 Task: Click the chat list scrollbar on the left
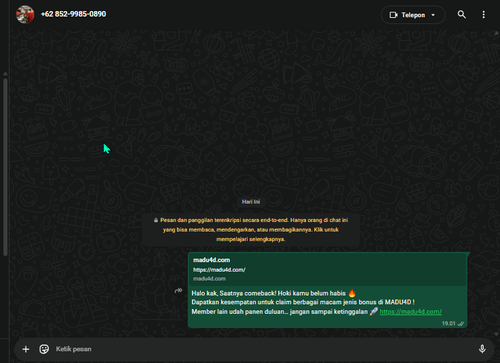[x=5, y=167]
